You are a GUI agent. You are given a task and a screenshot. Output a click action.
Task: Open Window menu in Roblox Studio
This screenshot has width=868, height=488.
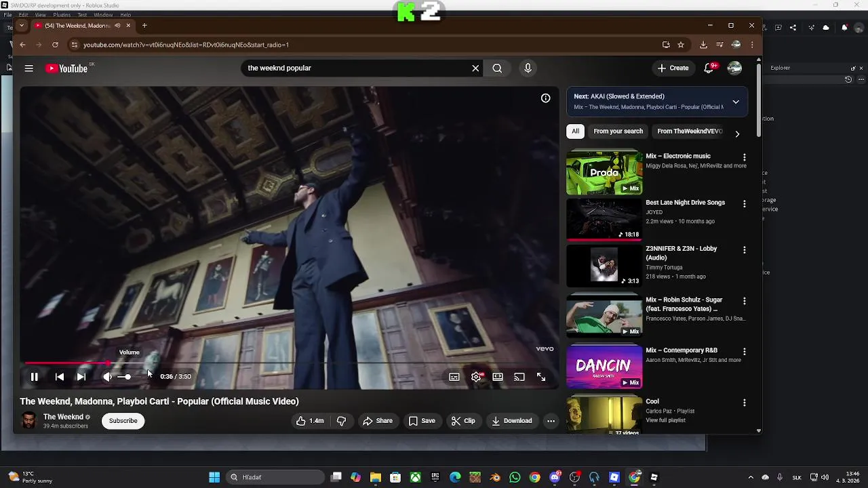tap(103, 15)
